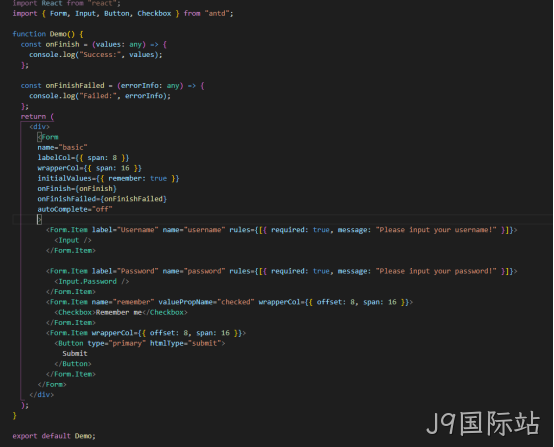Click the "Please input your username!" message
Image resolution: width=554 pixels, height=447 pixels.
436,230
